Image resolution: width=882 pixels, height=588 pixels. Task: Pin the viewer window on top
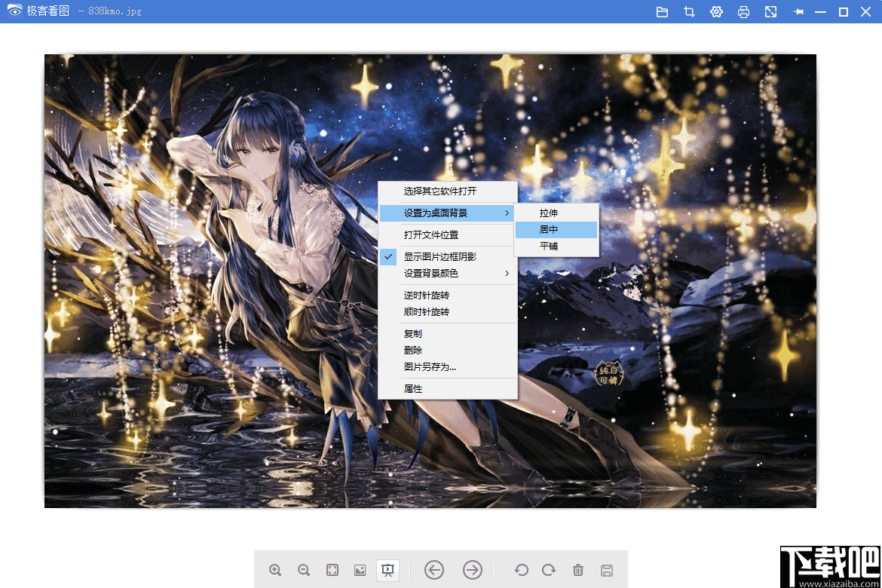coord(798,11)
